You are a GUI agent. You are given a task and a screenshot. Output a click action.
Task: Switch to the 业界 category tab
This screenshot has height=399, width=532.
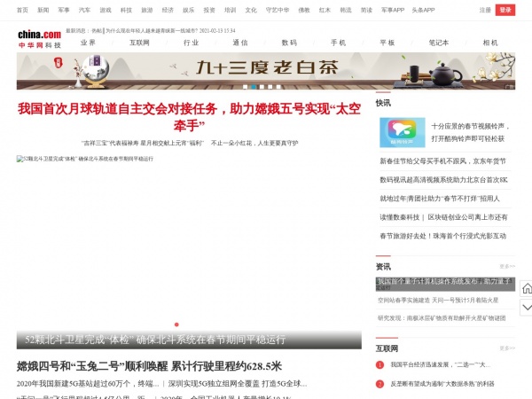coord(88,43)
